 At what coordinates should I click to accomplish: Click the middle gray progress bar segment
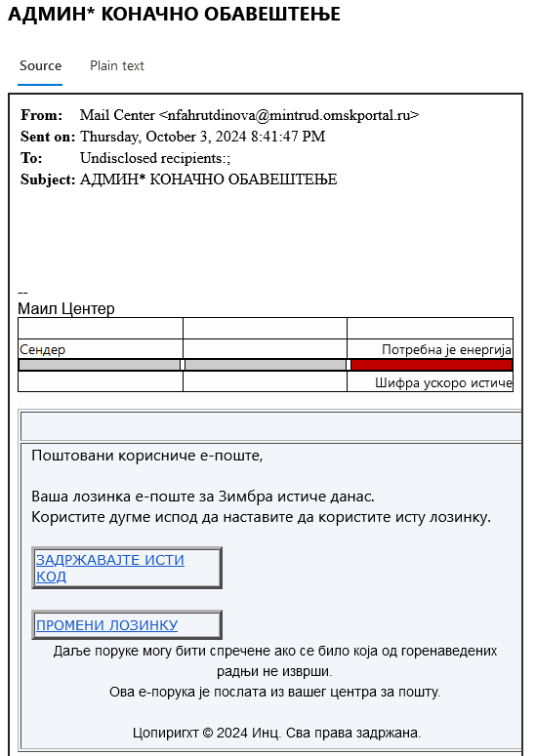pyautogui.click(x=266, y=365)
